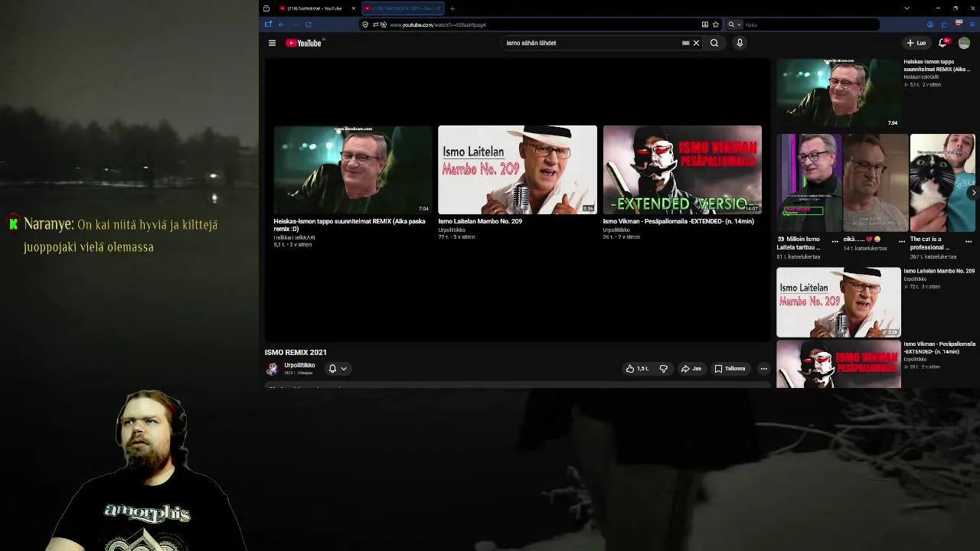The image size is (980, 551).
Task: Open the on-screen keyboard icon in search box
Action: (x=686, y=43)
